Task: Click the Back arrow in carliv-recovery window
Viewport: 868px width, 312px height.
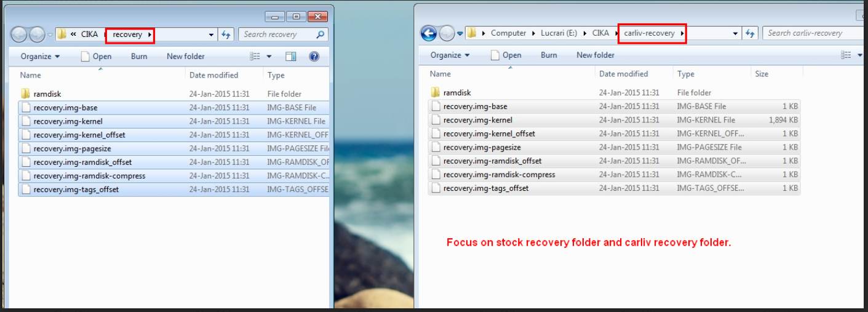Action: coord(428,34)
